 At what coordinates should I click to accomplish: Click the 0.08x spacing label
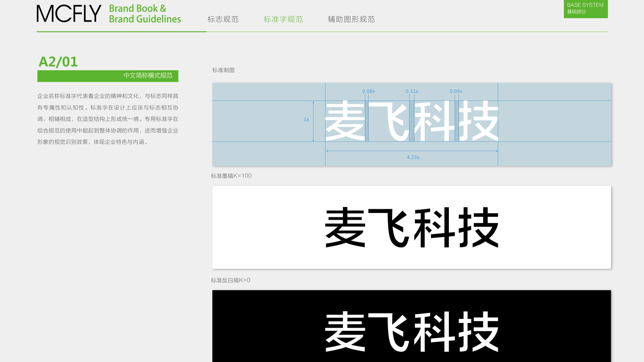368,91
